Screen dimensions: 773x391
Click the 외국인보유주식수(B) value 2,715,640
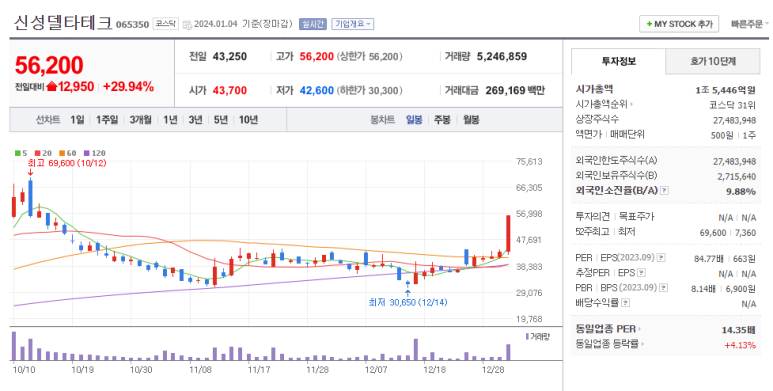(x=737, y=177)
